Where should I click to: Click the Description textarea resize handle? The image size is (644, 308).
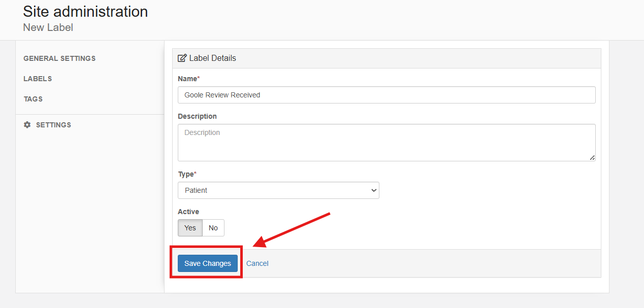coord(592,158)
